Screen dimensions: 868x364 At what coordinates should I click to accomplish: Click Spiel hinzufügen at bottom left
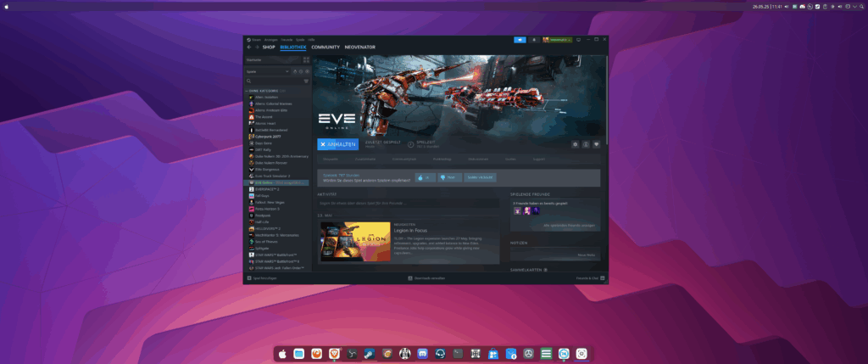tap(262, 278)
